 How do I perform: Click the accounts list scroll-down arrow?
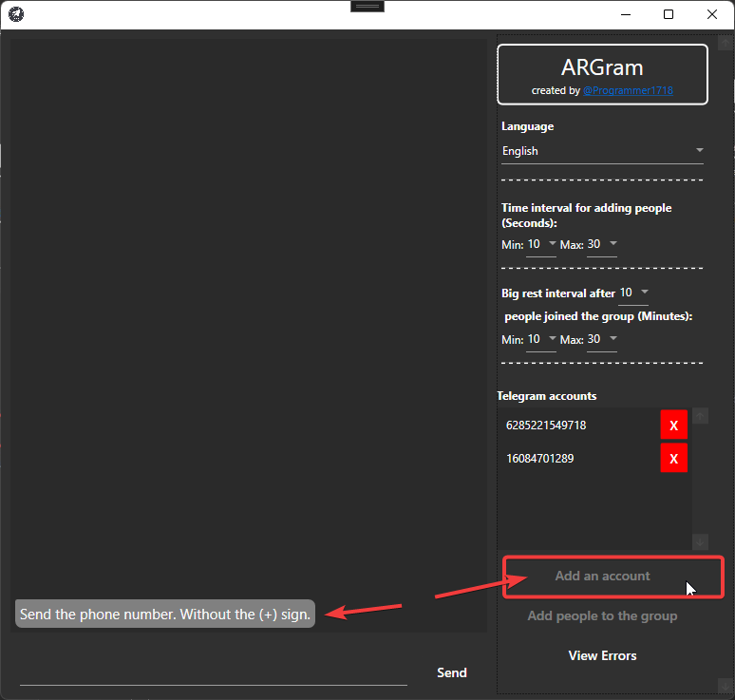[701, 542]
